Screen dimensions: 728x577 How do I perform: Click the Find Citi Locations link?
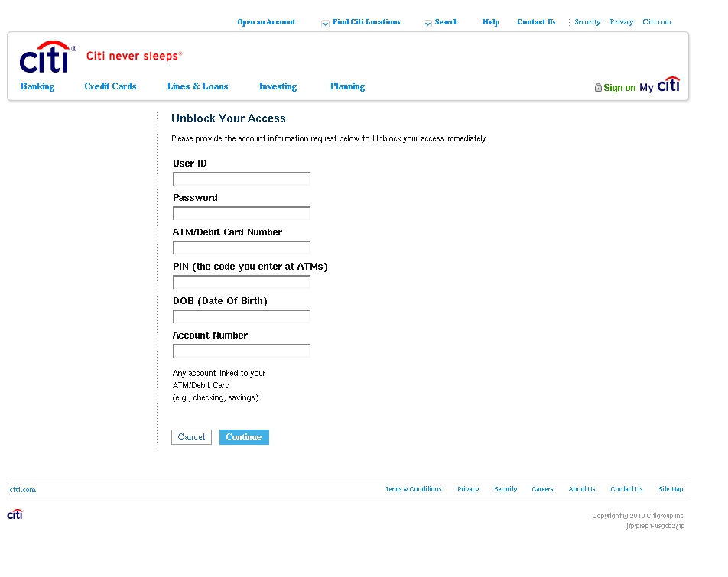pyautogui.click(x=366, y=22)
